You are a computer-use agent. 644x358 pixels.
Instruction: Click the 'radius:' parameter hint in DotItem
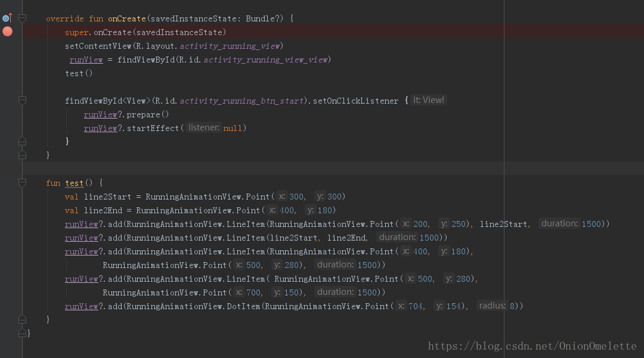[x=492, y=306]
